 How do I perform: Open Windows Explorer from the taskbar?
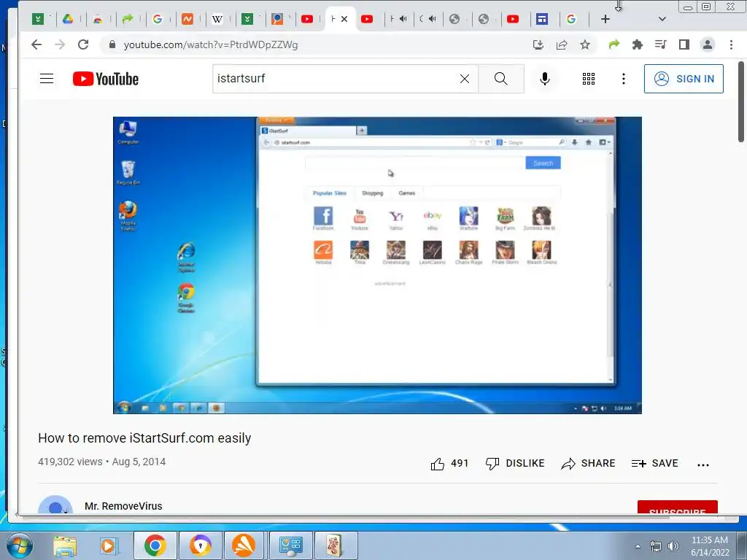65,546
